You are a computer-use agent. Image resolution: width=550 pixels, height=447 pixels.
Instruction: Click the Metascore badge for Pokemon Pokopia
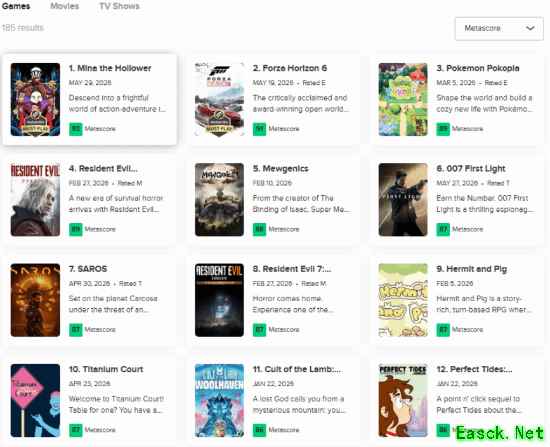click(x=443, y=129)
